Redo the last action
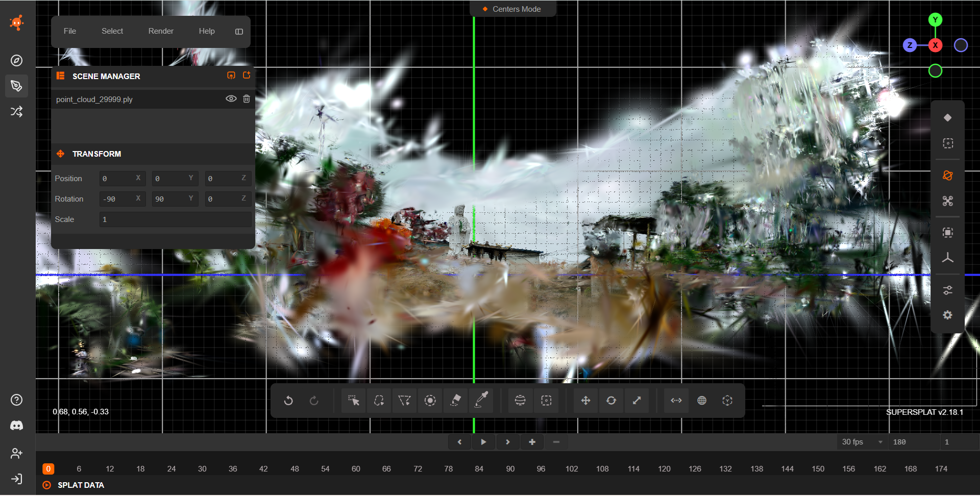This screenshot has width=980, height=496. coord(314,401)
